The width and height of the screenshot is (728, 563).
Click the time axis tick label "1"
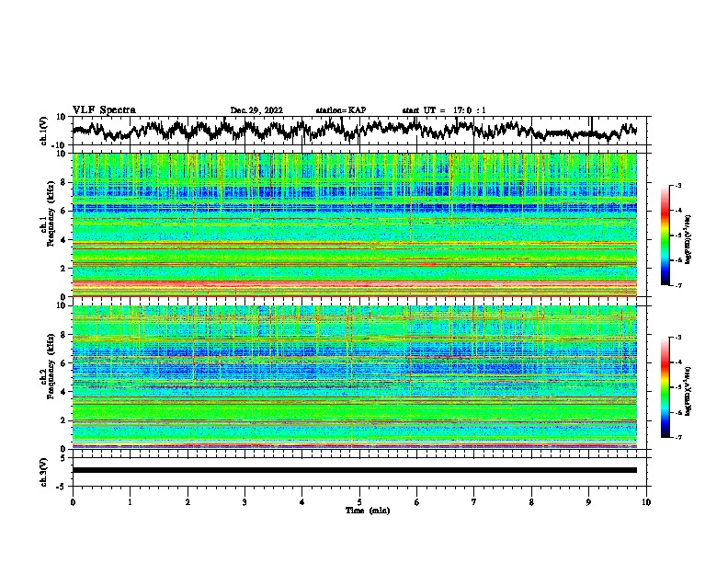pos(130,502)
